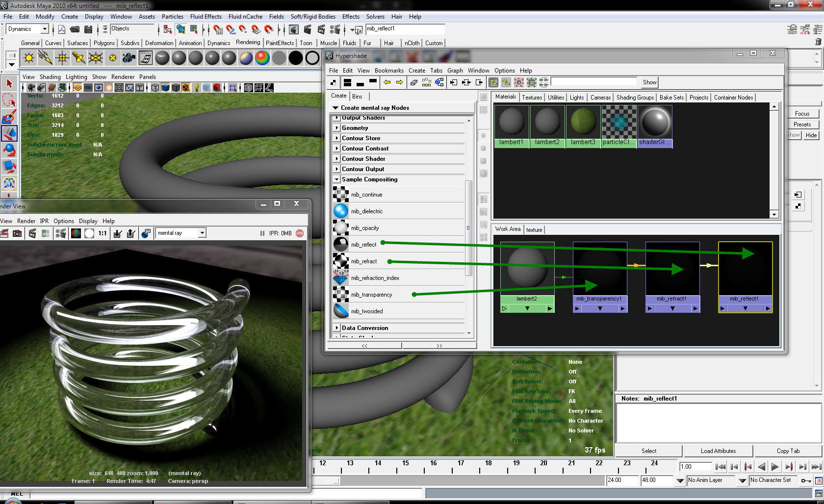The width and height of the screenshot is (824, 504).
Task: Switch to the Shading Groups tab
Action: tap(635, 98)
